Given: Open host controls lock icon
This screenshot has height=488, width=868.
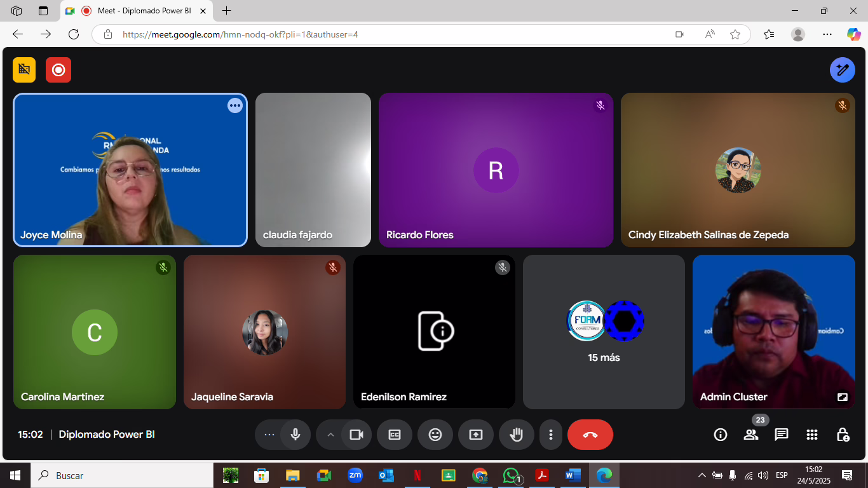Looking at the screenshot, I should tap(843, 435).
